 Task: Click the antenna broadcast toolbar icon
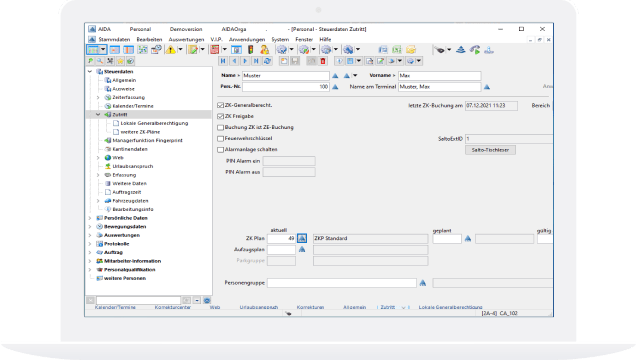[461, 50]
